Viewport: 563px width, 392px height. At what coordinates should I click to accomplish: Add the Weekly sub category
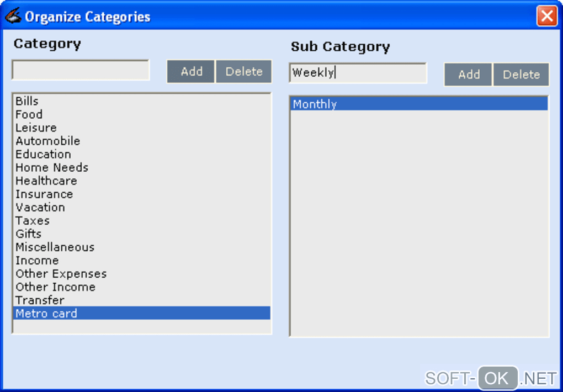(x=468, y=75)
